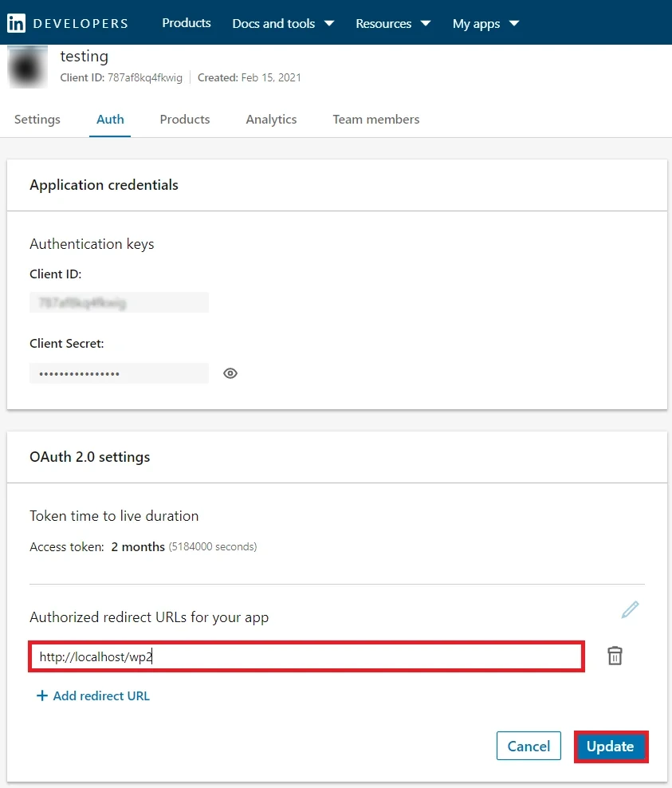
Task: Click the Client Secret field
Action: (x=119, y=372)
